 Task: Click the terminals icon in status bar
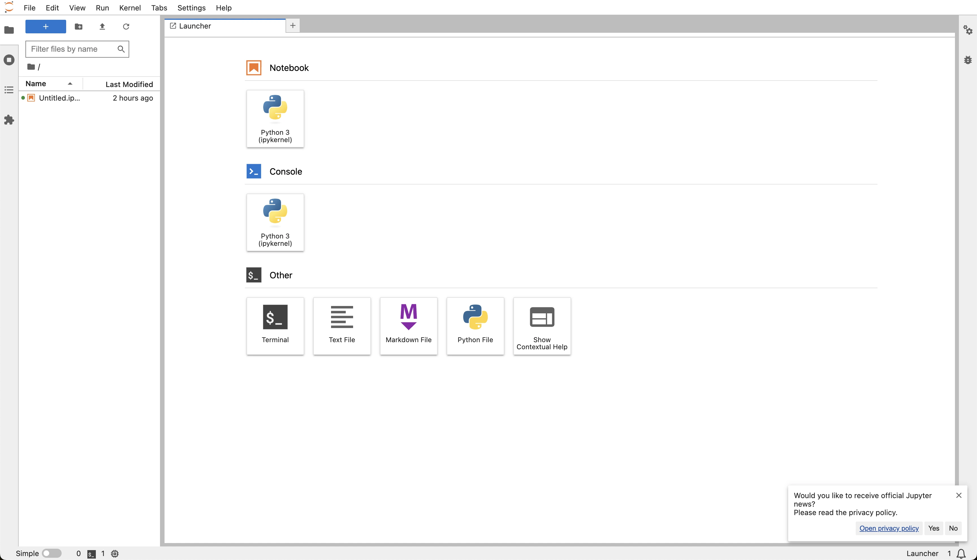(91, 554)
